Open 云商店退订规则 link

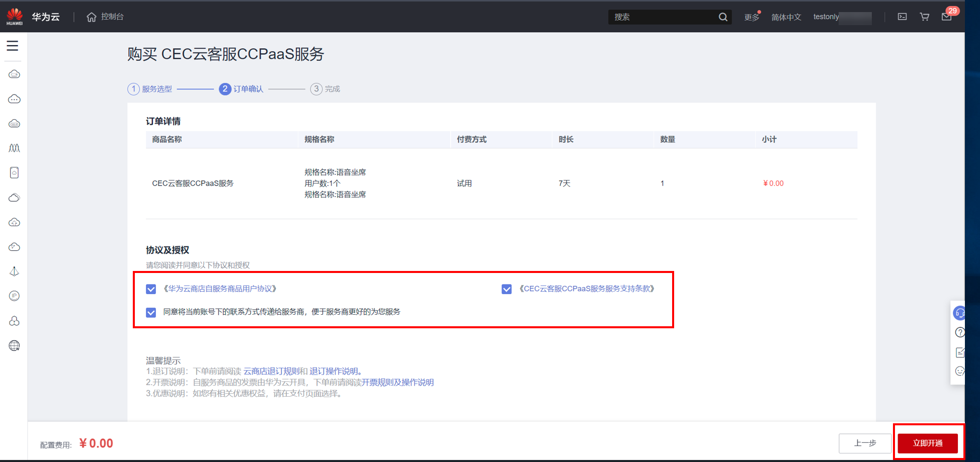coord(272,371)
